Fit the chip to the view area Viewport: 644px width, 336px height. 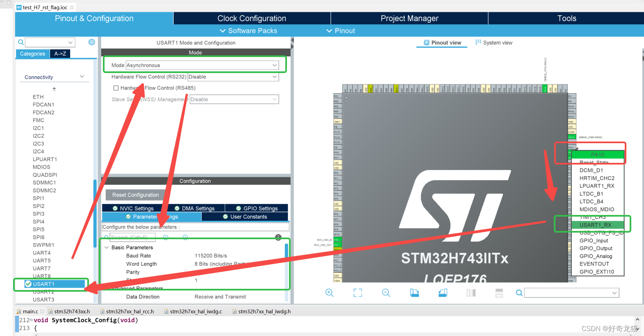(x=358, y=293)
